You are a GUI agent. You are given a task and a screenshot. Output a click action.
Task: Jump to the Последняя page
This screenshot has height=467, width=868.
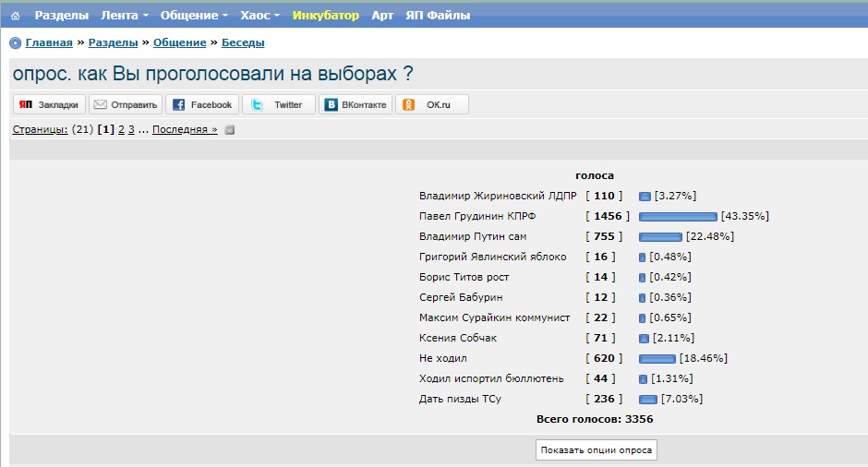(x=185, y=129)
